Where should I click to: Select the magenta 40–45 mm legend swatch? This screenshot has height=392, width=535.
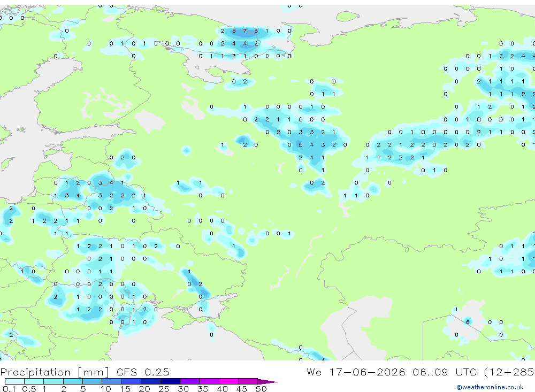(x=228, y=381)
